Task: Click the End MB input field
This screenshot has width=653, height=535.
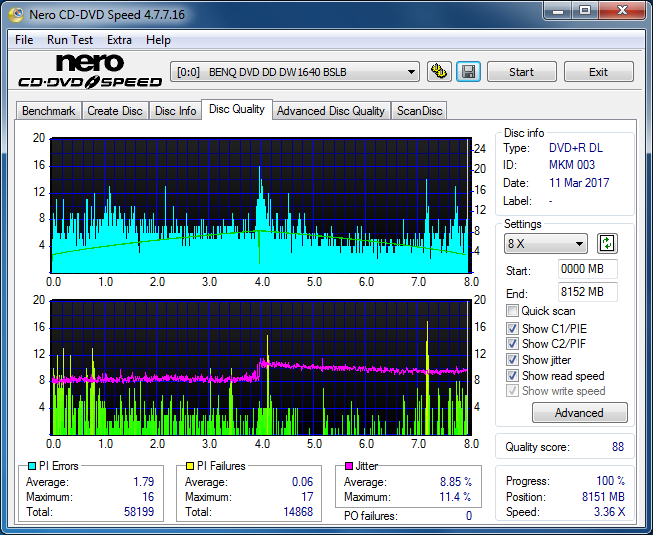Action: (588, 292)
